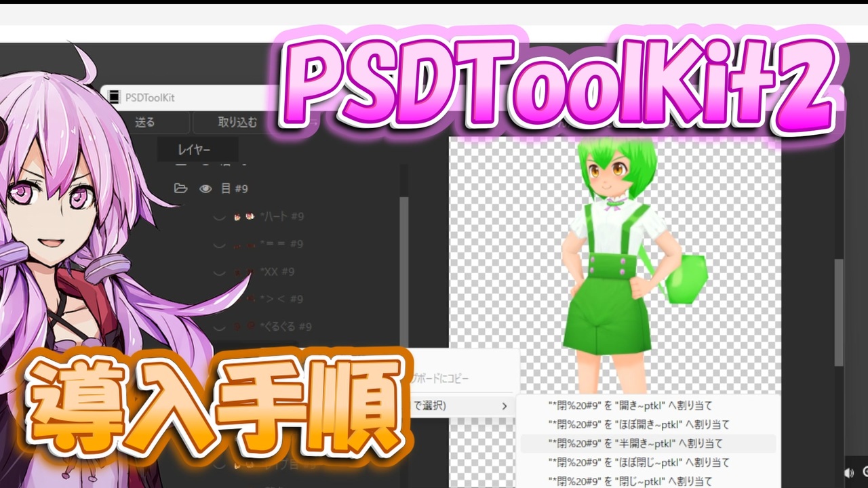Assign *閉%20#9 to "開き~ptkl"
Screen dimensions: 868x488
pos(648,406)
